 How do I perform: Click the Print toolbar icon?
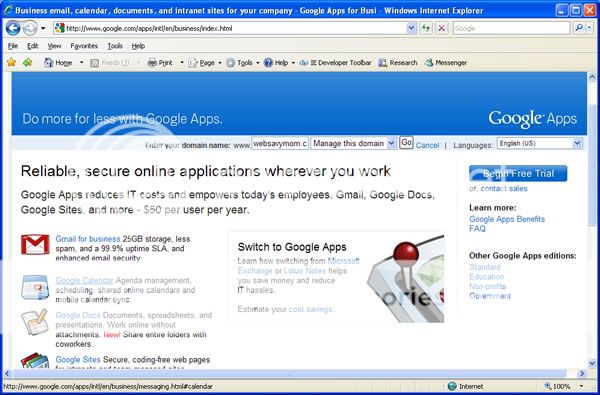[152, 62]
